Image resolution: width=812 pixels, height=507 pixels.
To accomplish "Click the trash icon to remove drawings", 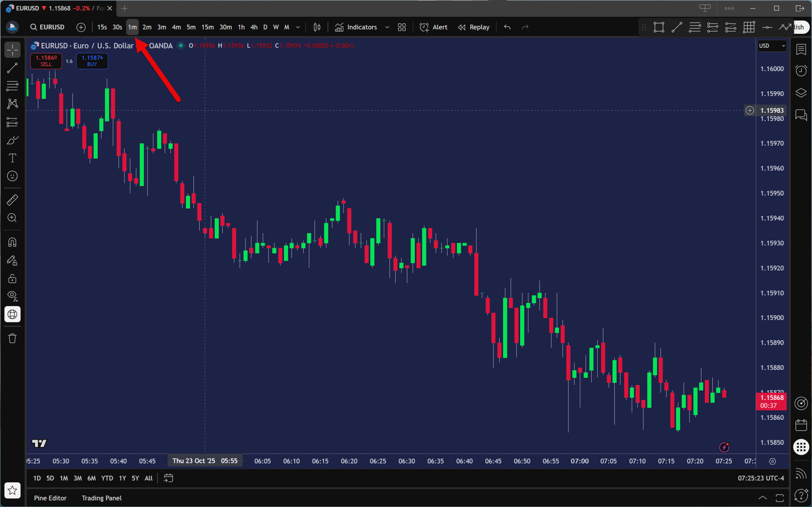I will click(x=12, y=338).
